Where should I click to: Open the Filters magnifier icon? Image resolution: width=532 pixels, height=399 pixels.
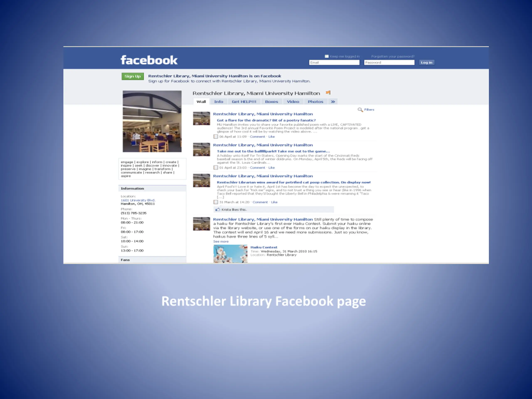pos(360,110)
